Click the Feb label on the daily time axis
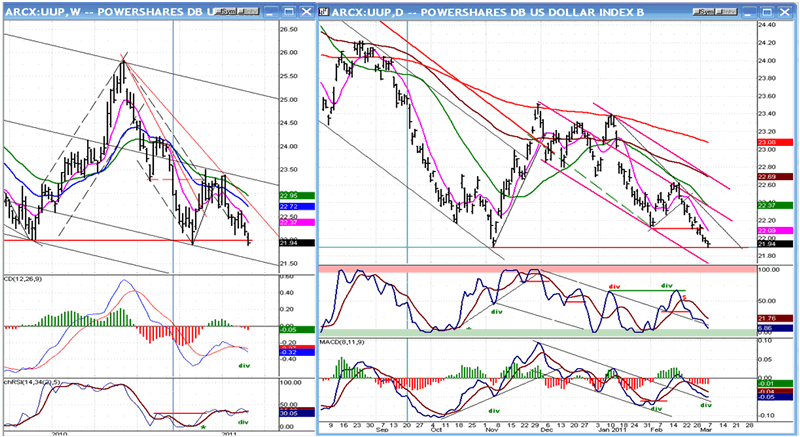This screenshot has width=800, height=437. (656, 430)
